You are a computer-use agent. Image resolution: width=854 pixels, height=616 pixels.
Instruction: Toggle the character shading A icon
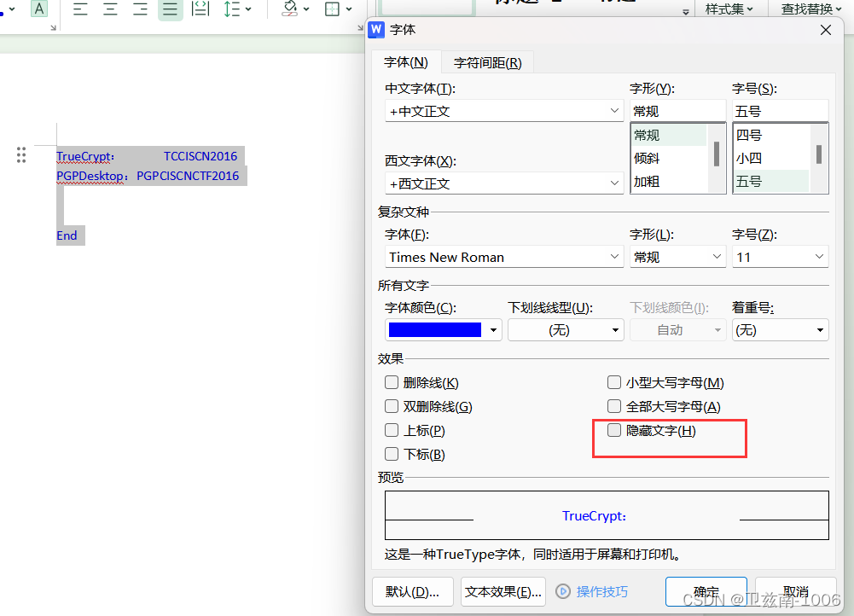[x=39, y=9]
